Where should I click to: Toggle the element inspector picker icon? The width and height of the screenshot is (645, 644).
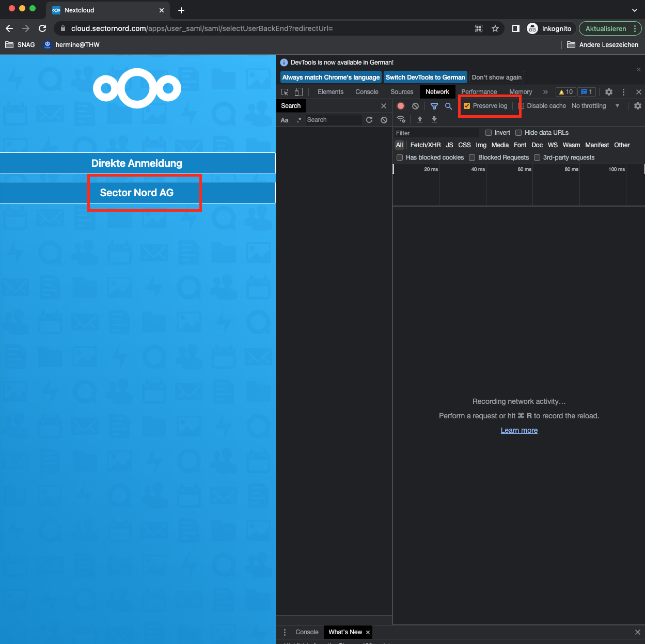tap(285, 92)
